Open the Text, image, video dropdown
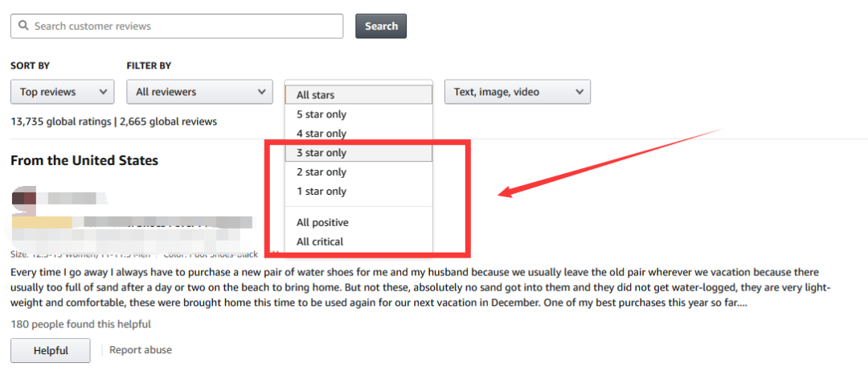The height and width of the screenshot is (371, 868). pyautogui.click(x=518, y=92)
